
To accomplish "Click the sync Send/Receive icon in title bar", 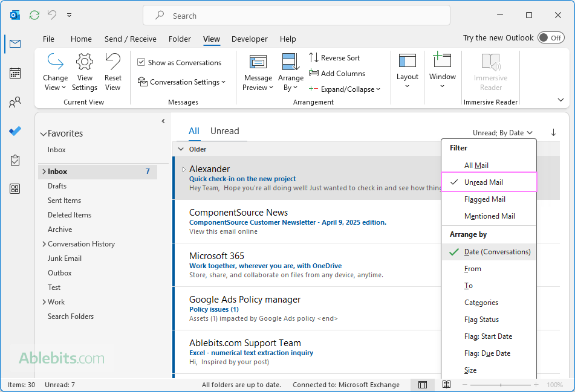I will 34,15.
